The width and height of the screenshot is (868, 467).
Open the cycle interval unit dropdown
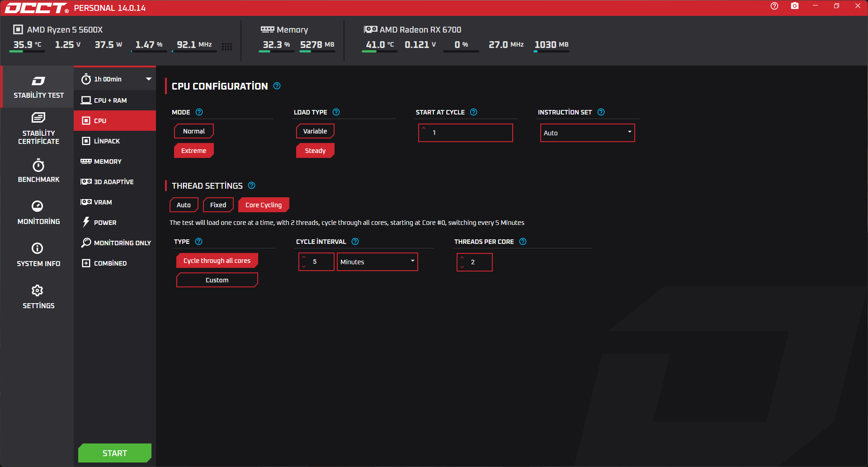pyautogui.click(x=377, y=262)
